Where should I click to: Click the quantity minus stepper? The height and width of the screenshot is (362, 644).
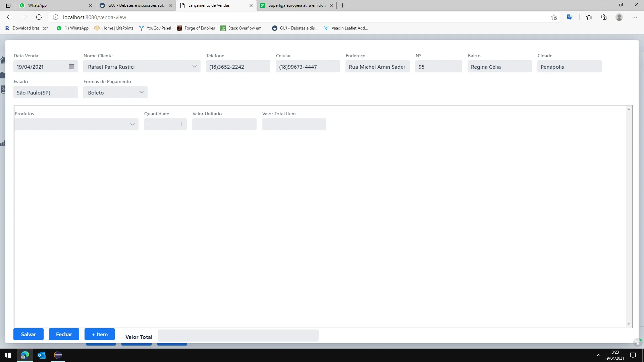[149, 124]
